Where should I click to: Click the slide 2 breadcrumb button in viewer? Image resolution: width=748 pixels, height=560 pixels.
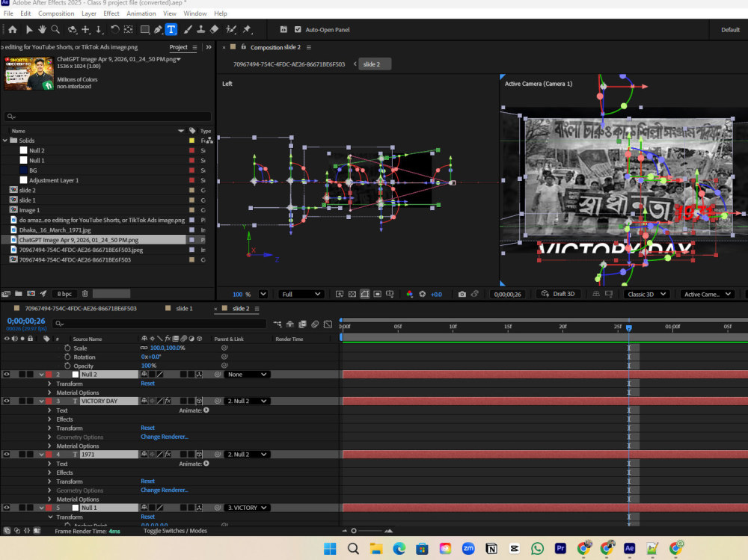375,64
